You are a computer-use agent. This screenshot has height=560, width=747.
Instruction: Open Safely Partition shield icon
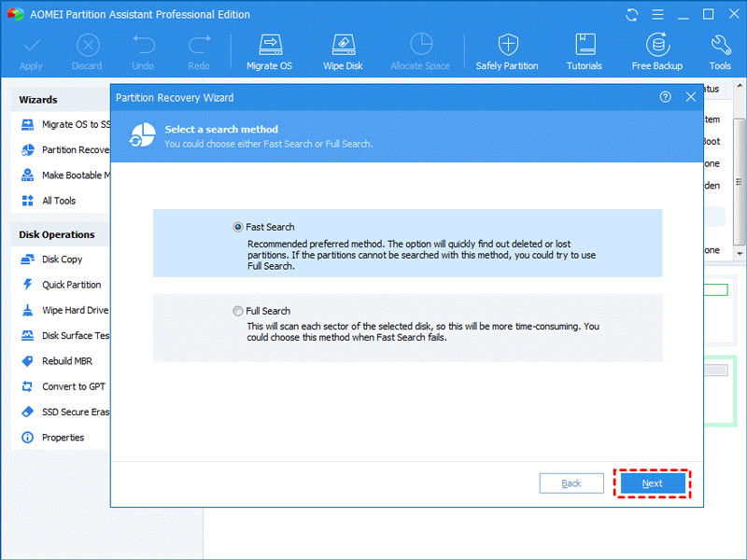508,45
